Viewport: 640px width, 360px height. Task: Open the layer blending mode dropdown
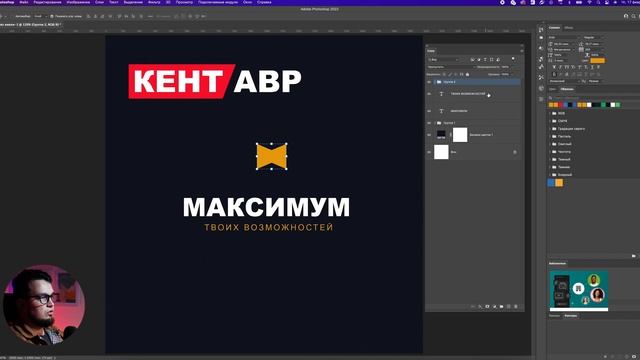click(450, 67)
